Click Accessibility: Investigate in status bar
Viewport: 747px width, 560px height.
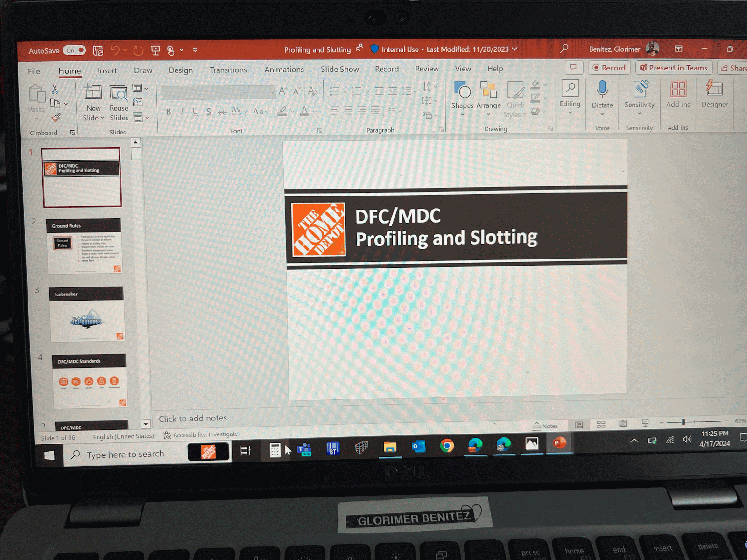tap(200, 434)
